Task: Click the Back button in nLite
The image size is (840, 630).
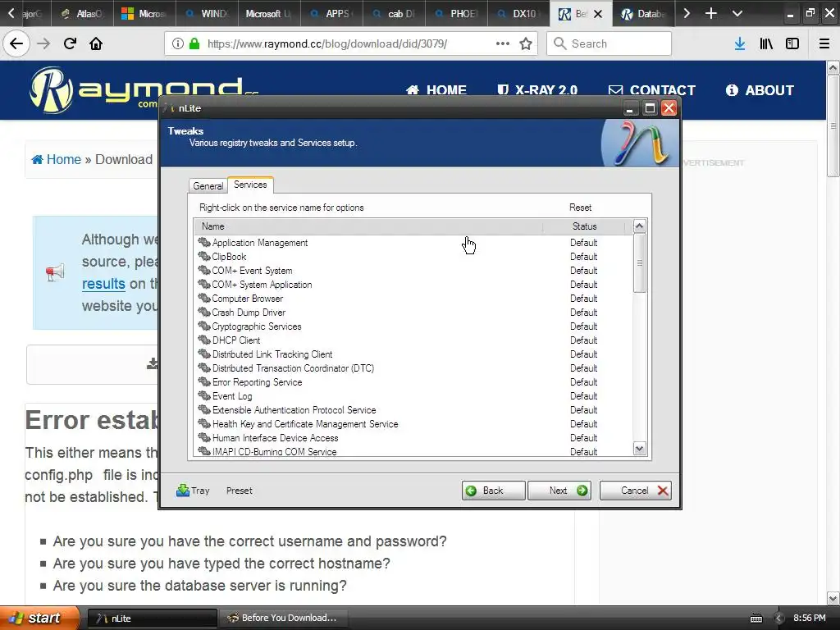Action: coord(493,491)
